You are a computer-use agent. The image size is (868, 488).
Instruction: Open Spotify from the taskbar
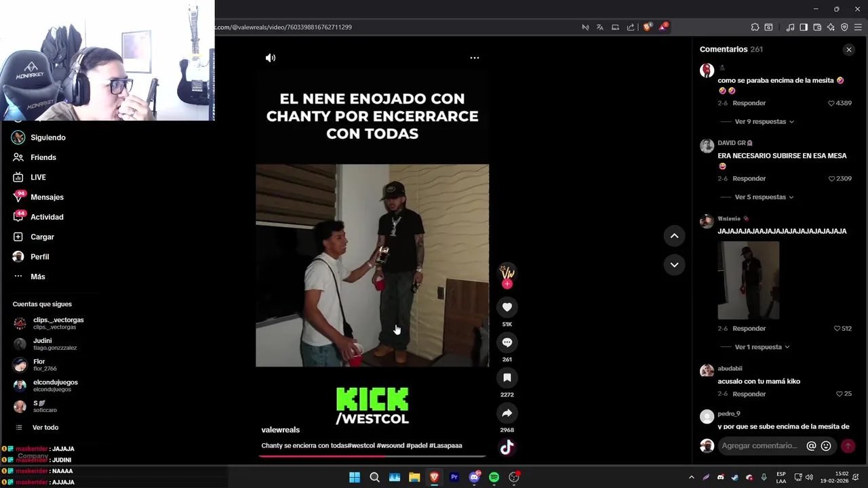coord(494,477)
